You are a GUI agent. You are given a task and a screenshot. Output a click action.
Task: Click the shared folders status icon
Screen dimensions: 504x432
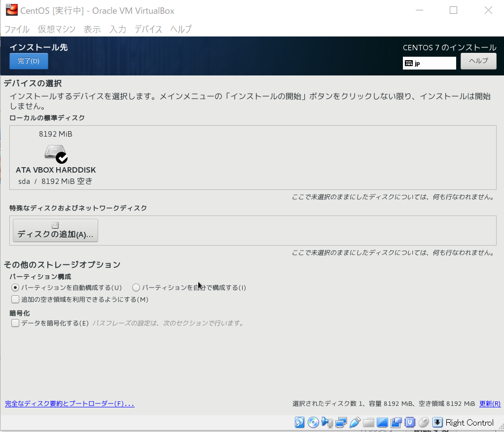[369, 422]
